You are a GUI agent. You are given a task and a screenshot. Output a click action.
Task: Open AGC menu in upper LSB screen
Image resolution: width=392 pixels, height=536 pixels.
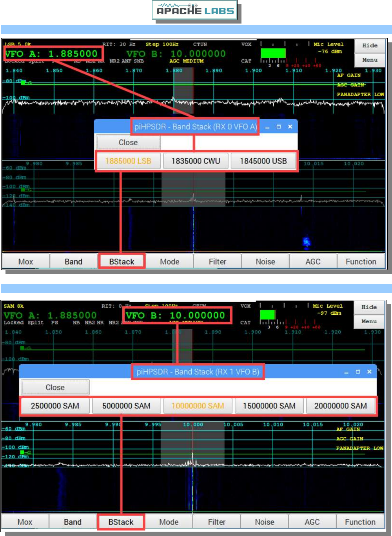pyautogui.click(x=313, y=261)
